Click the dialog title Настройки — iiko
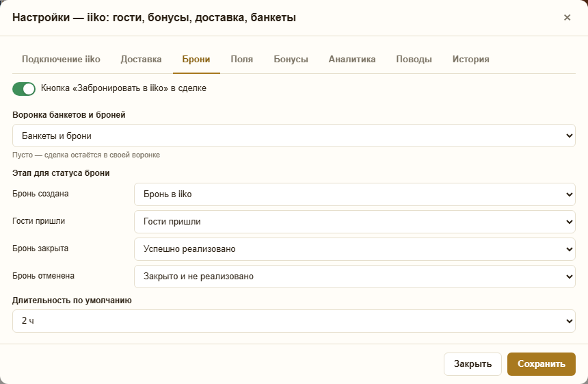This screenshot has height=384, width=588. 154,18
